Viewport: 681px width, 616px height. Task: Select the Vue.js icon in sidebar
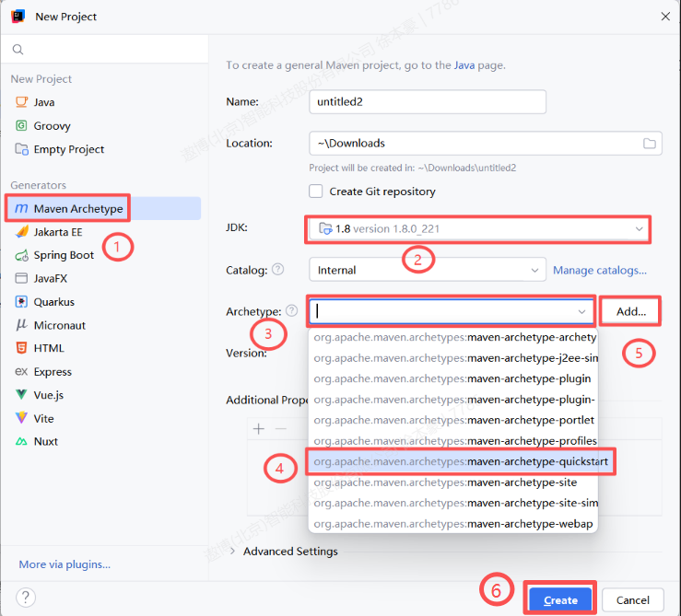coord(21,395)
